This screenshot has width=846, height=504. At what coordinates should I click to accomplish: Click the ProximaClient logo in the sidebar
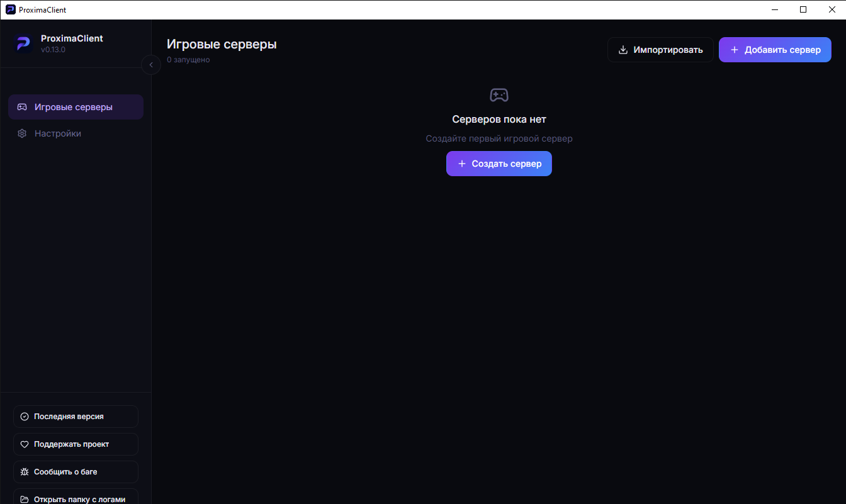pyautogui.click(x=24, y=43)
